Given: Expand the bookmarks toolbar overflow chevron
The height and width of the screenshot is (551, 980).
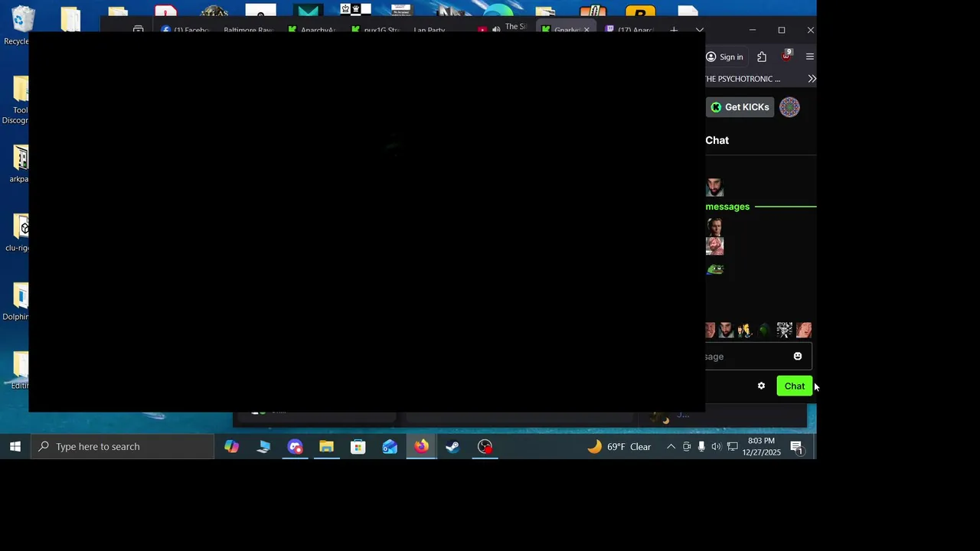Looking at the screenshot, I should click(812, 79).
